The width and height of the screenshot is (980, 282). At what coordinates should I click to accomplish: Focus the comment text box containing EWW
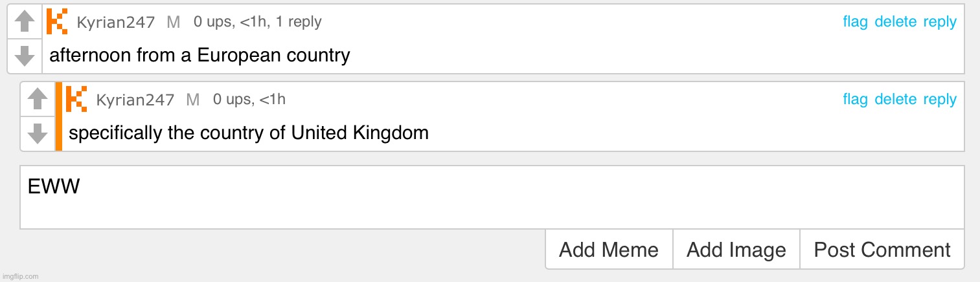pos(492,197)
